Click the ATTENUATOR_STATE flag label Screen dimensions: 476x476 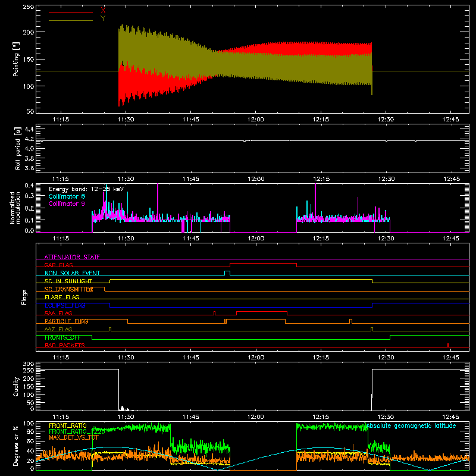72,257
